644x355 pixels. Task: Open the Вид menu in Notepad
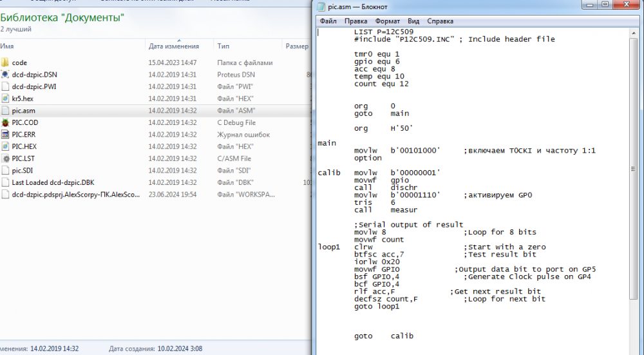[x=413, y=21]
